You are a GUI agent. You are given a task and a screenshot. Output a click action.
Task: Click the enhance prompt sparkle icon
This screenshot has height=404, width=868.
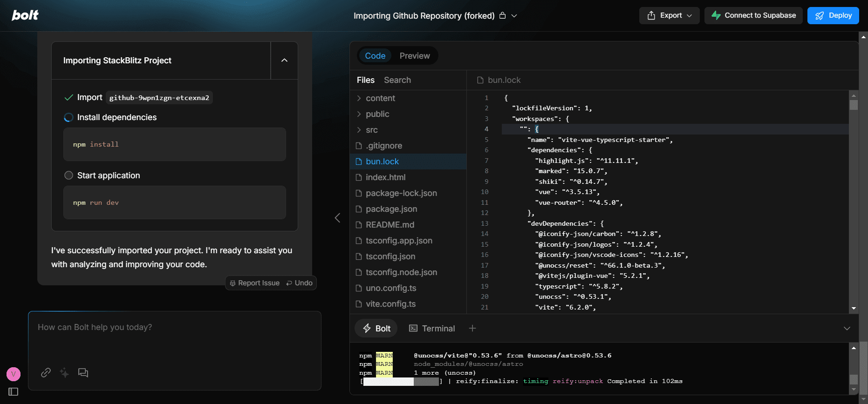pos(64,372)
